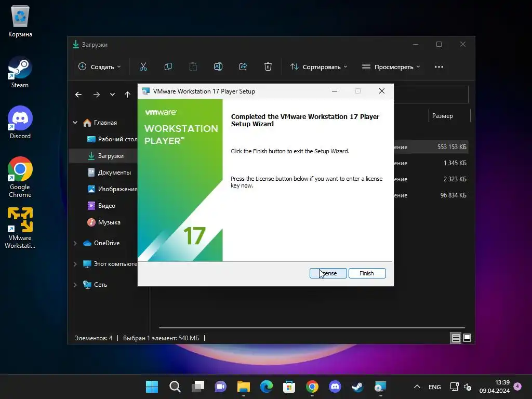Open the Steam desktop shortcut
The image size is (532, 399).
pyautogui.click(x=20, y=73)
